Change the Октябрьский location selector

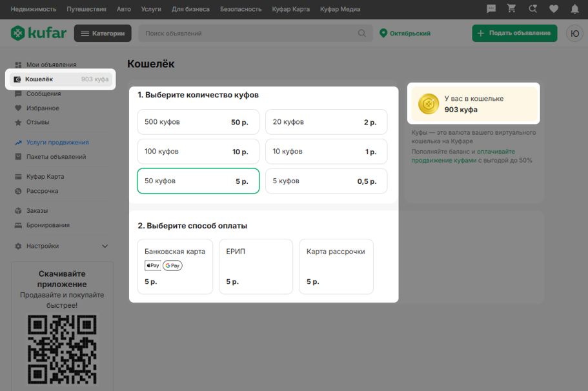point(405,34)
